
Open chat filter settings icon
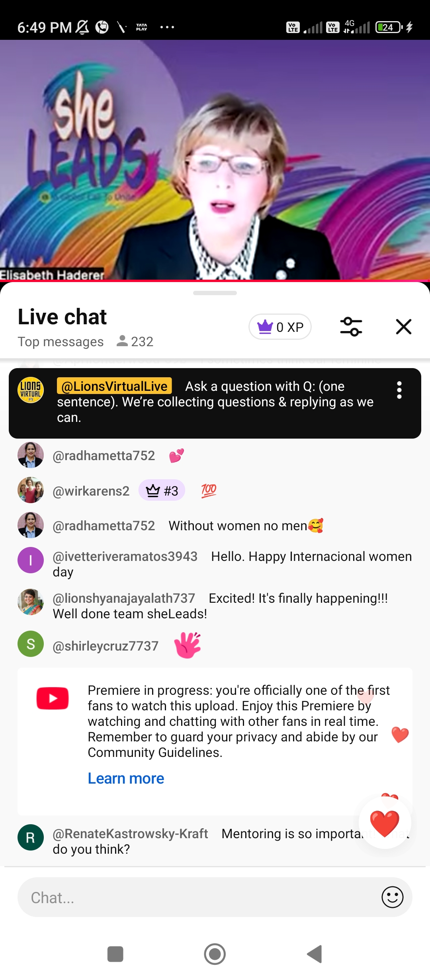[x=351, y=327]
